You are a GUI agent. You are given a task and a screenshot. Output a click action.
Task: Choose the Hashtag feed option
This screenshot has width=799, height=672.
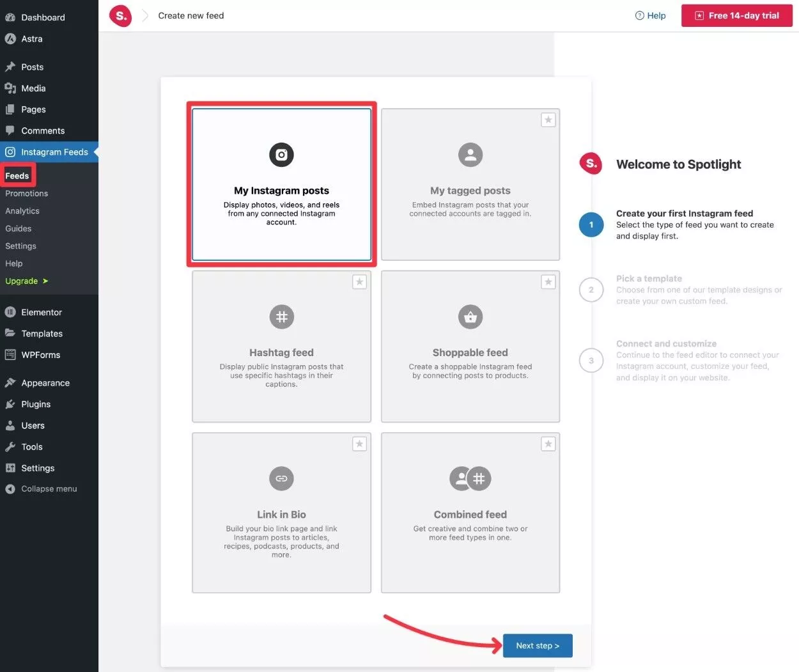click(x=281, y=347)
